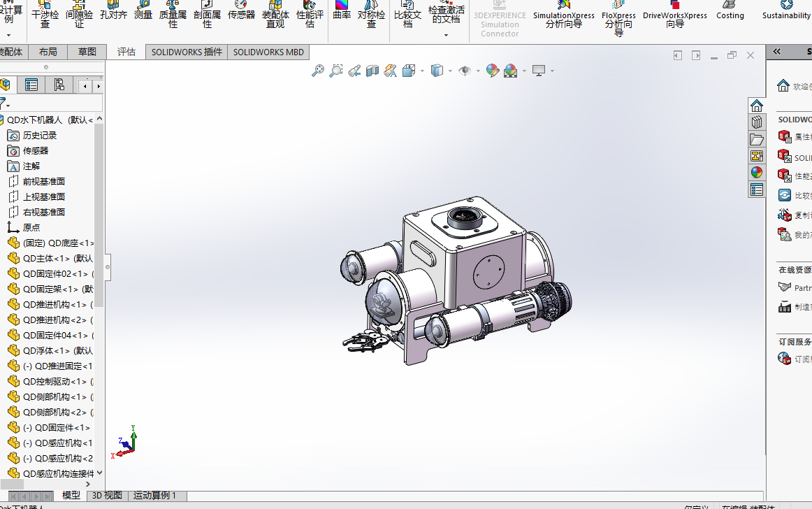Switch to the SOLIDWORKS MBD tab
This screenshot has height=509, width=812.
(x=268, y=52)
